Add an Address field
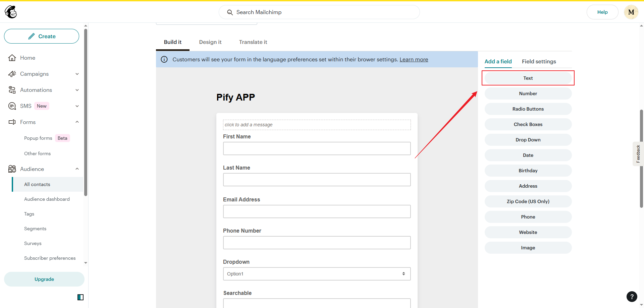 528,186
